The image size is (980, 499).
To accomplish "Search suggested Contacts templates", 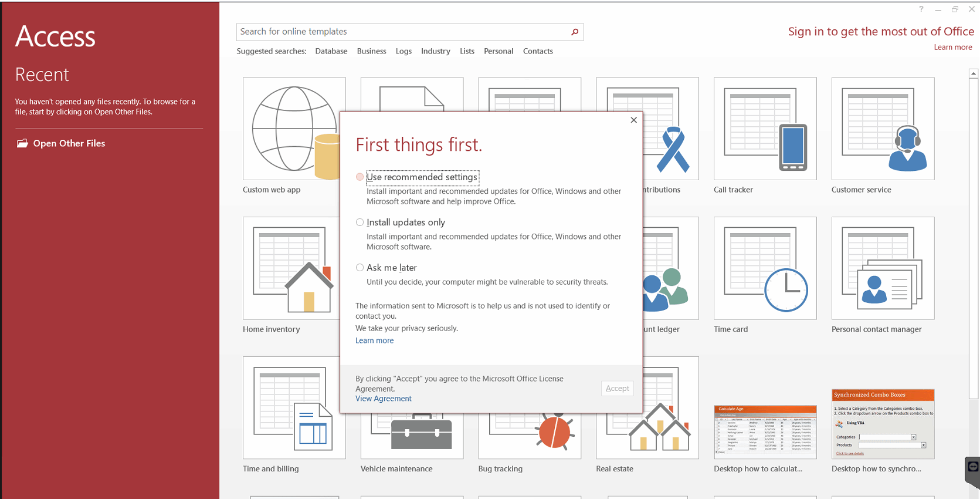I will pyautogui.click(x=538, y=51).
